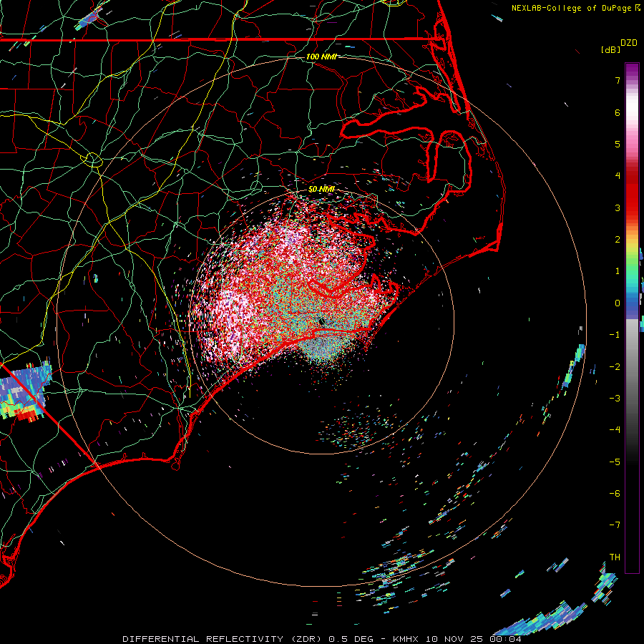644x644 pixels.
Task: Select the 100 NMI range ring label
Action: click(x=322, y=57)
